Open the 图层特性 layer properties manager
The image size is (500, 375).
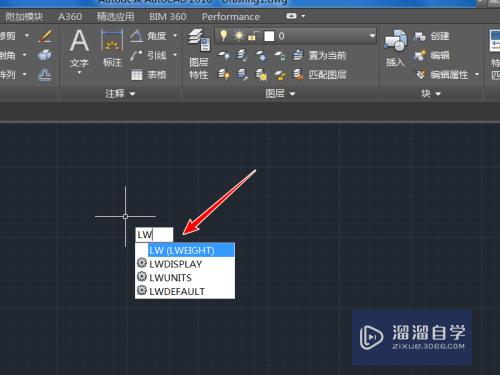click(x=199, y=55)
